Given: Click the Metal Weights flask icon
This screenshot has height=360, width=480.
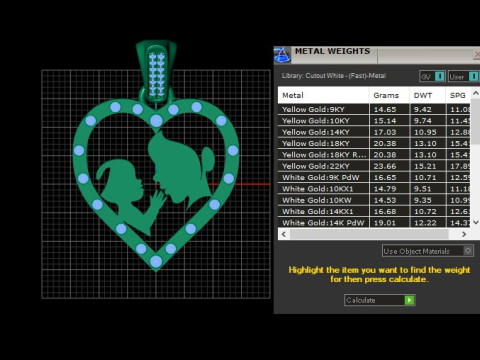Looking at the screenshot, I should pyautogui.click(x=282, y=55).
